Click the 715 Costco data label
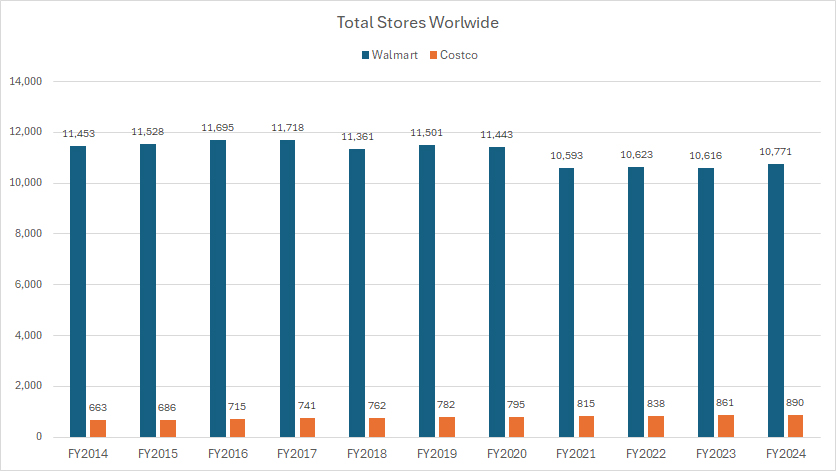The height and width of the screenshot is (471, 836). [237, 407]
